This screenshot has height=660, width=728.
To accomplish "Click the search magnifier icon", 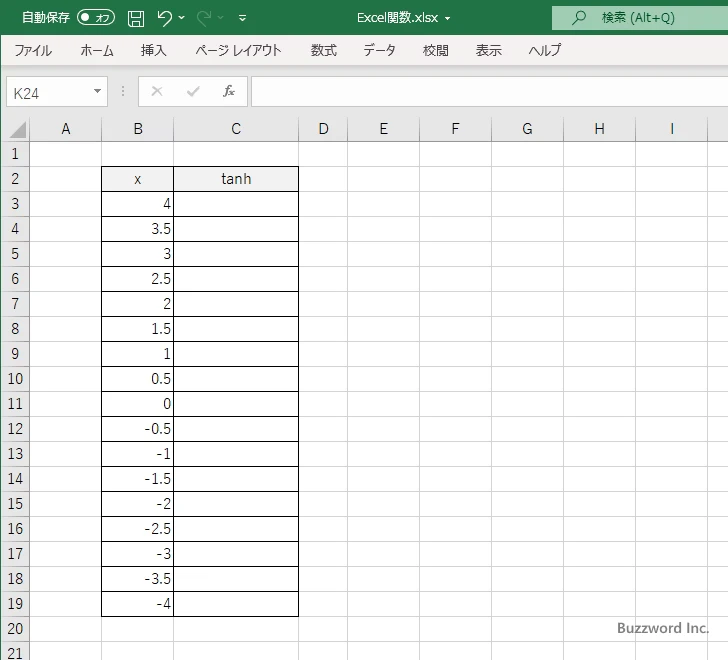I will (579, 18).
